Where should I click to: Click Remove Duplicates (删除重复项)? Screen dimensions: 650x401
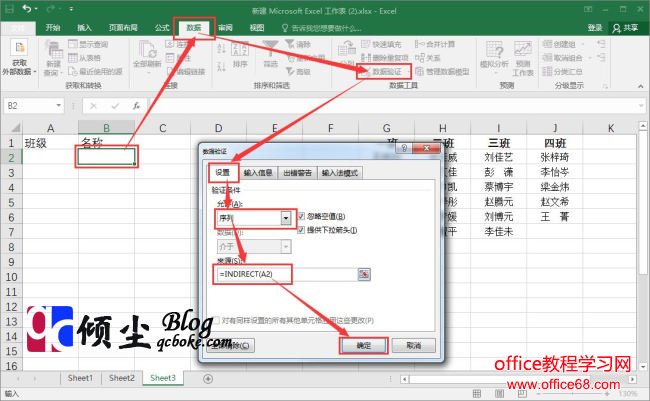pos(385,58)
